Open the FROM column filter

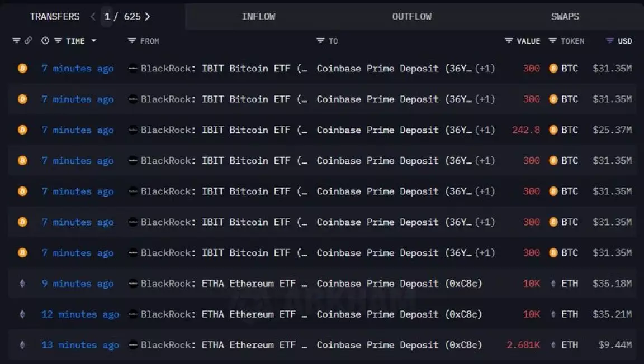[x=132, y=41]
